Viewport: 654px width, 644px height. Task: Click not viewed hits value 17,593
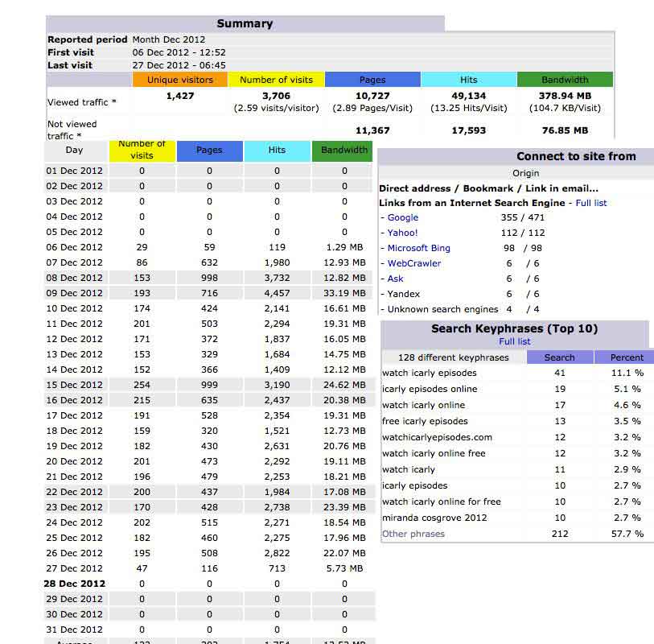click(469, 130)
